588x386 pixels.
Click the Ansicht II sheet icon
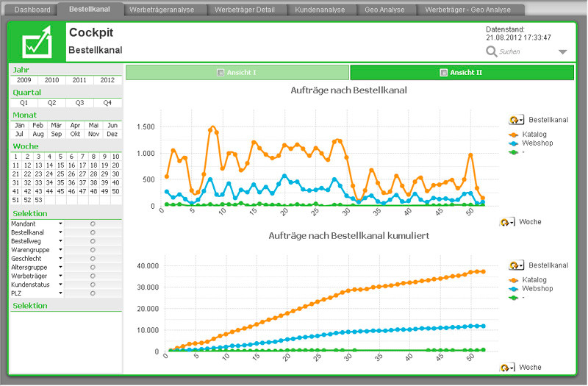pyautogui.click(x=443, y=72)
